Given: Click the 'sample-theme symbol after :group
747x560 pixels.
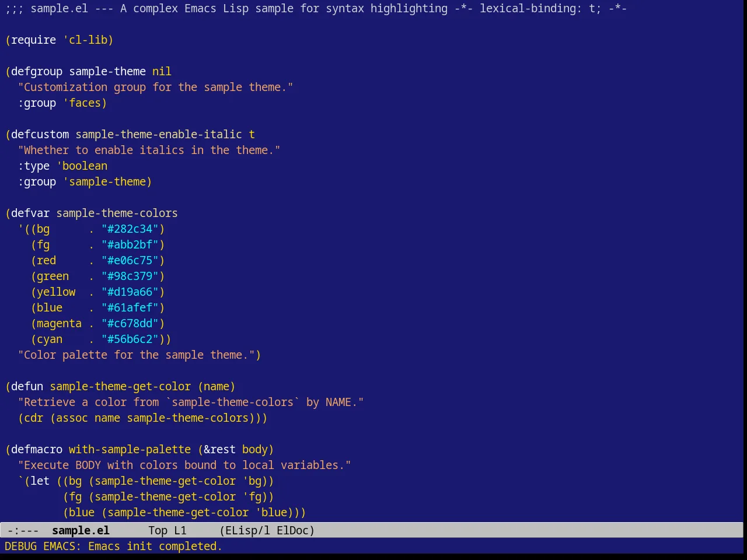Looking at the screenshot, I should coord(104,181).
